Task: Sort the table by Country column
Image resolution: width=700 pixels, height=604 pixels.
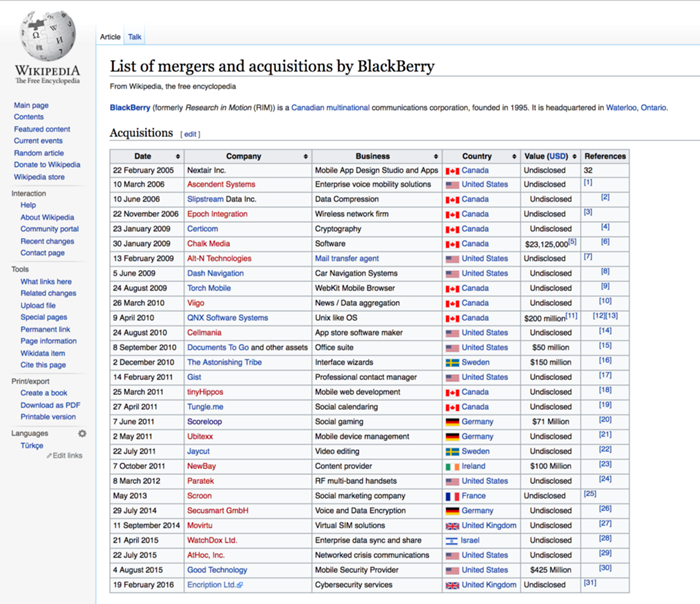Action: (512, 156)
